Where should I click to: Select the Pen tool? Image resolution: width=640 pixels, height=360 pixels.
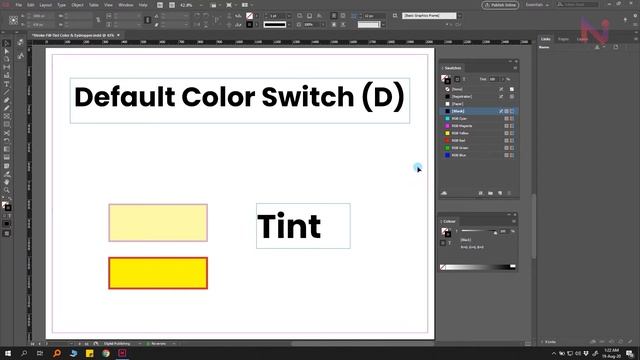(x=7, y=100)
